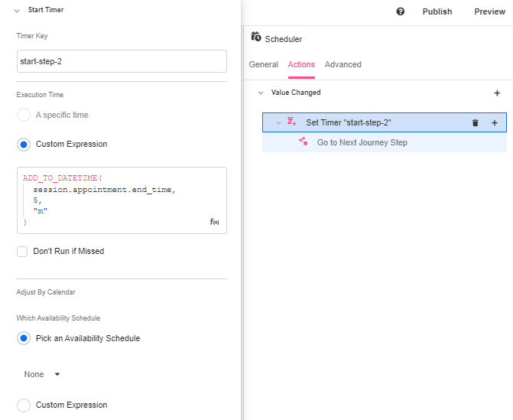Click the Scheduler clock icon

tap(256, 37)
